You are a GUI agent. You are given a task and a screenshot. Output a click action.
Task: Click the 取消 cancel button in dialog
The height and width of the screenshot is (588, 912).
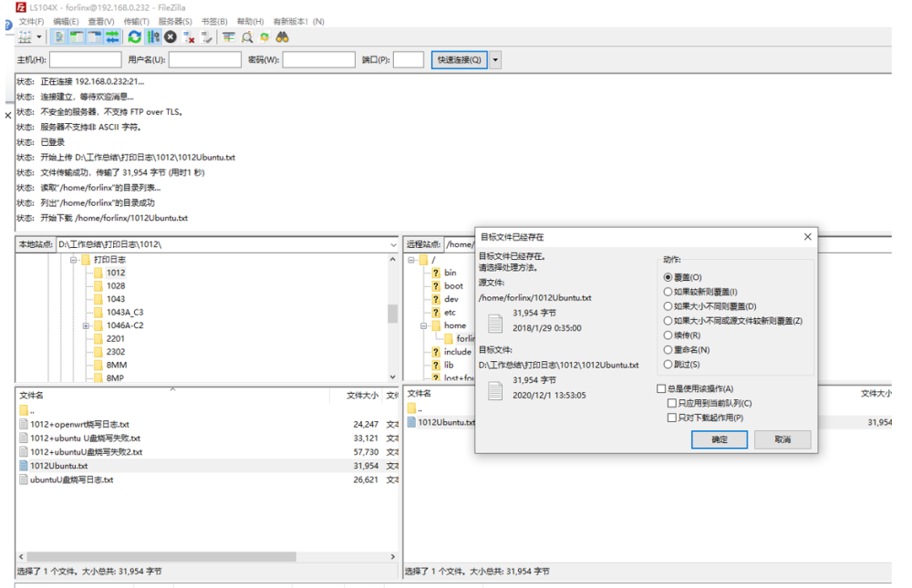pyautogui.click(x=782, y=439)
